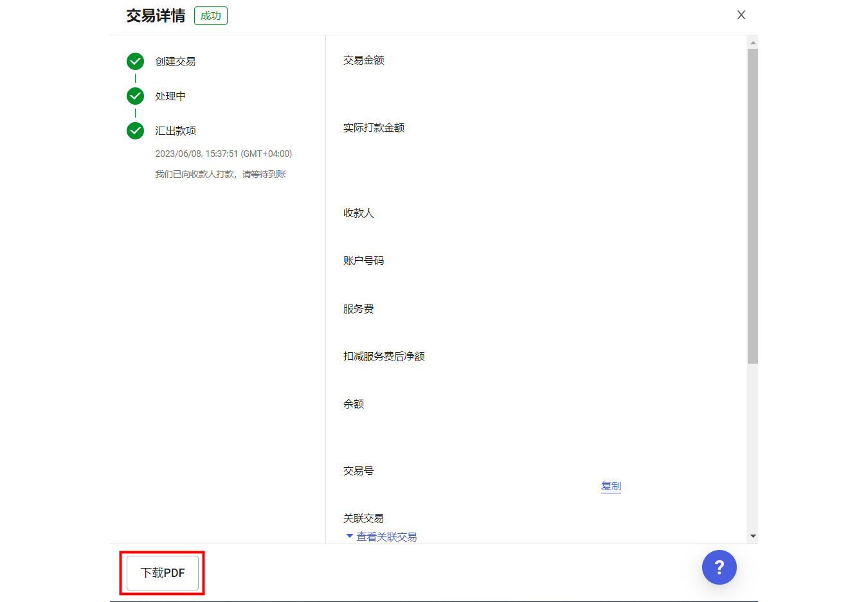
Task: Click the 下载PDF button
Action: 162,572
